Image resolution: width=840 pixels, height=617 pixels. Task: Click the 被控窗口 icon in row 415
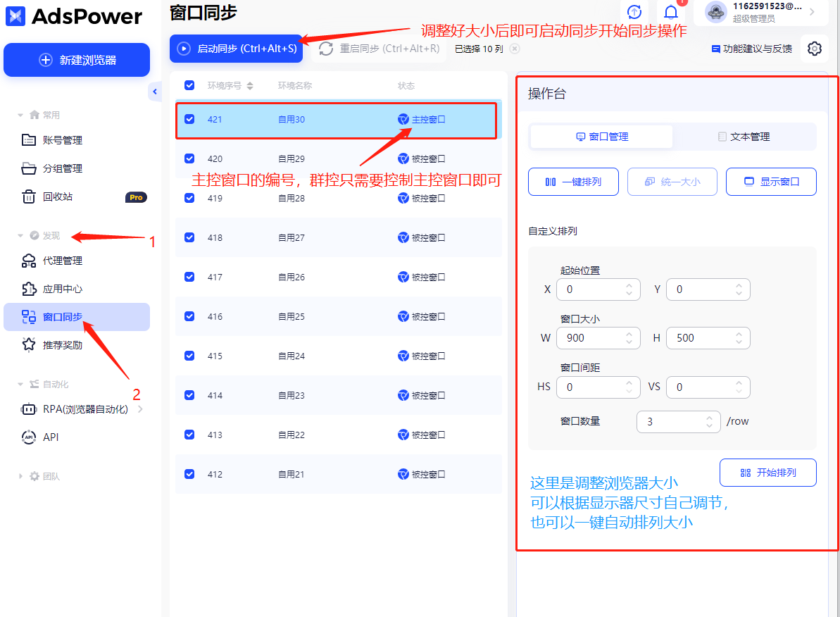click(403, 356)
